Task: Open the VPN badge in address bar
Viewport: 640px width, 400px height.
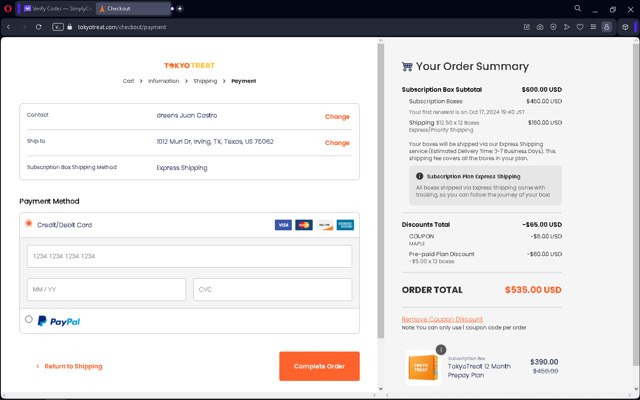Action: 58,27
